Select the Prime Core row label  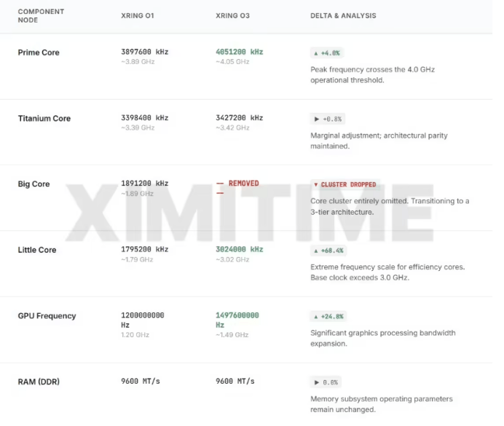coord(39,52)
